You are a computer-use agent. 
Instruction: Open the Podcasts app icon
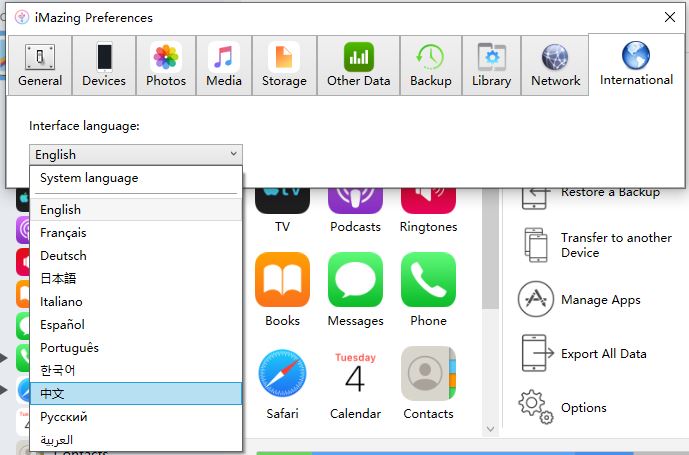[x=355, y=201]
